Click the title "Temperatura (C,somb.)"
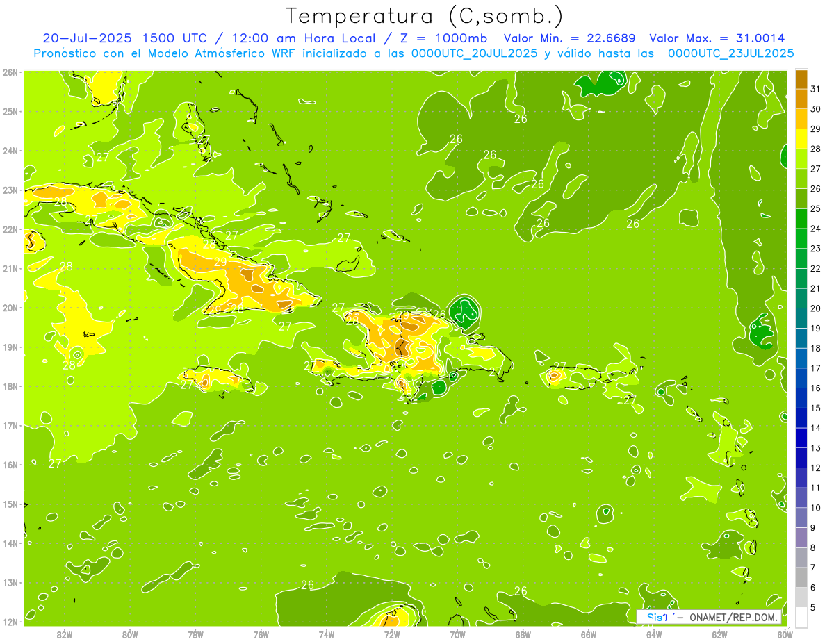 pyautogui.click(x=425, y=17)
